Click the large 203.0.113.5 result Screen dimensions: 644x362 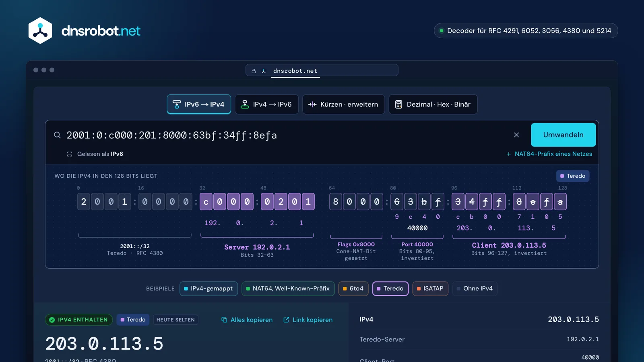(x=104, y=344)
